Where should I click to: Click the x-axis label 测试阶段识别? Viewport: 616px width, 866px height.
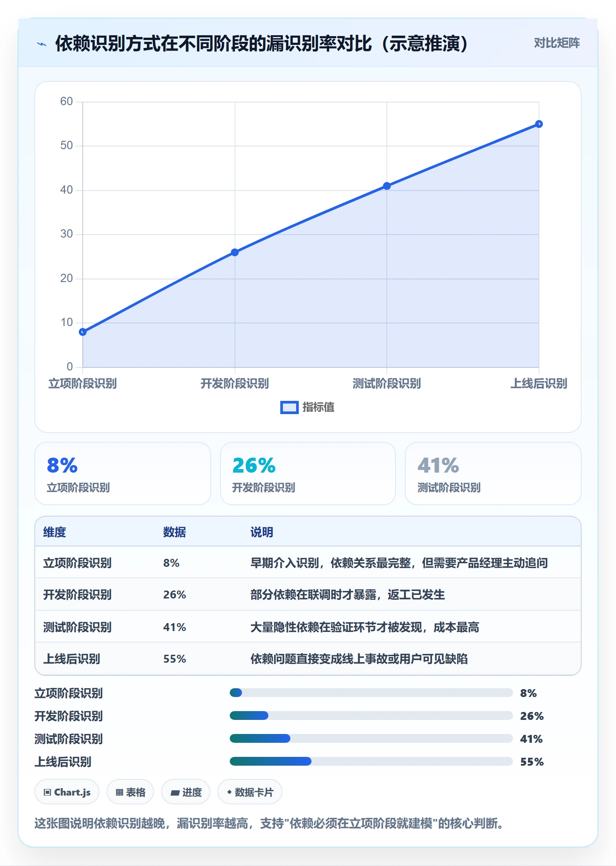point(387,383)
